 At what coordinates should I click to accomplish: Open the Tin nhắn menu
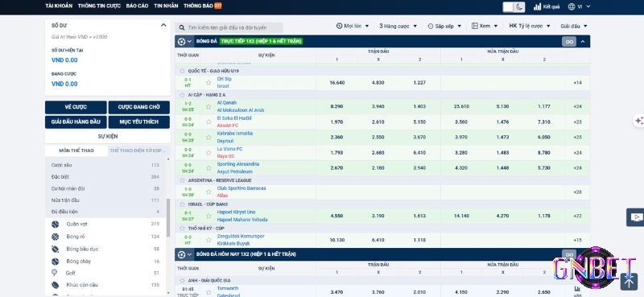click(166, 6)
